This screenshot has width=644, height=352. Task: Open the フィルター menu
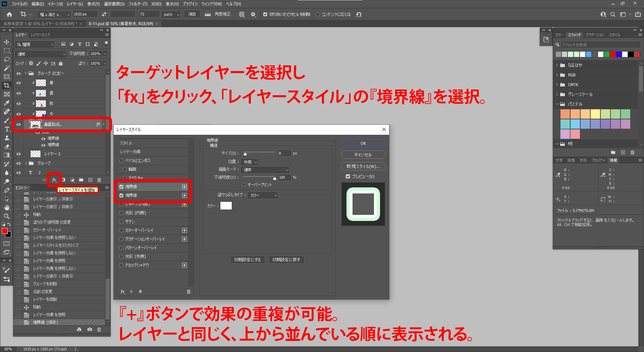[138, 4]
